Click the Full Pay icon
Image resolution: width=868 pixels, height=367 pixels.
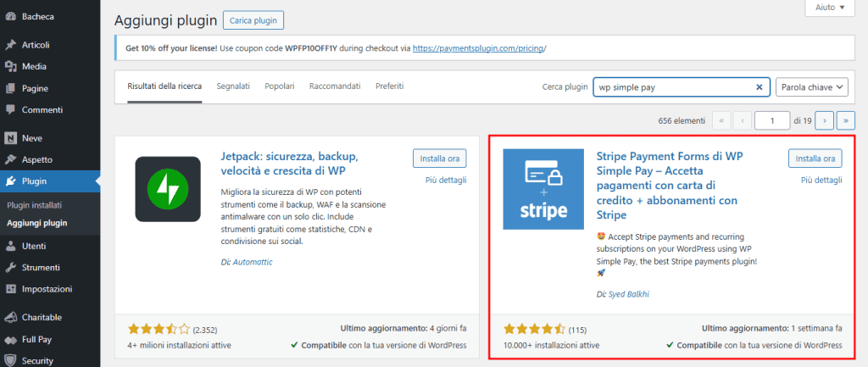tap(10, 339)
